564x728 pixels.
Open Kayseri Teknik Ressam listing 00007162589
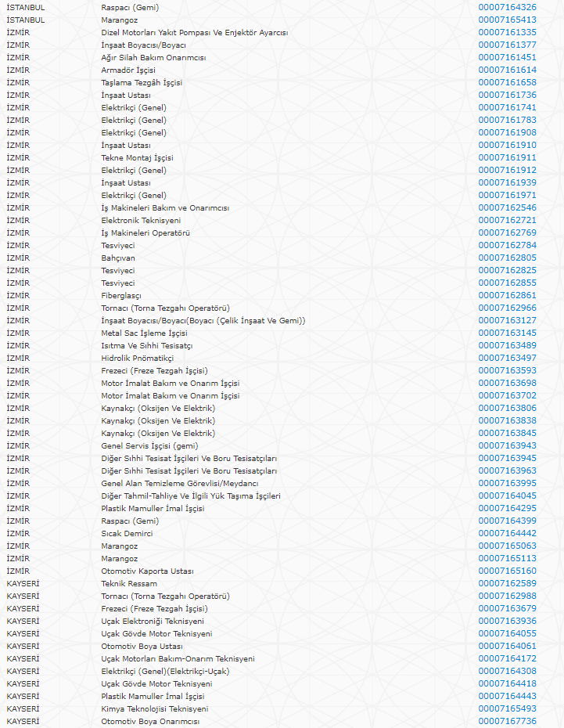pos(507,583)
